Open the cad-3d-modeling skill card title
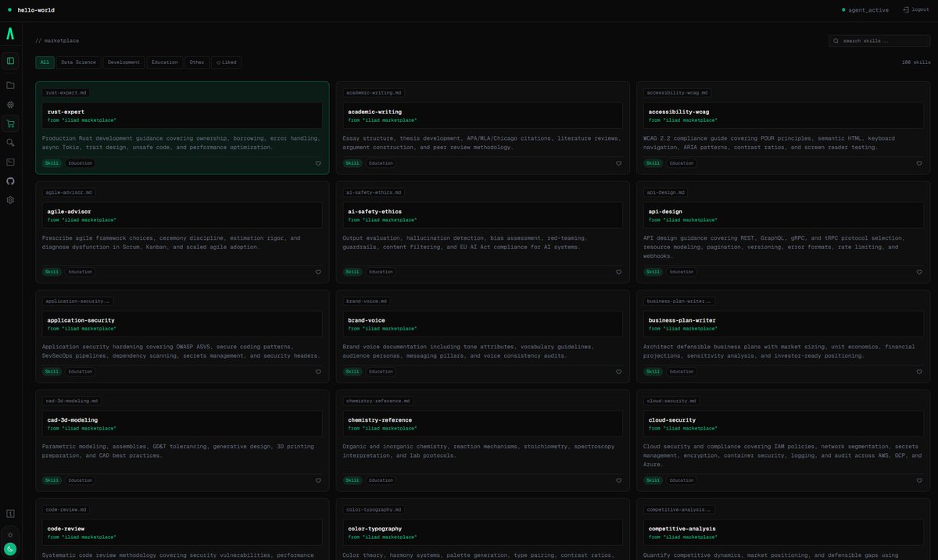The height and width of the screenshot is (560, 938). click(x=73, y=419)
